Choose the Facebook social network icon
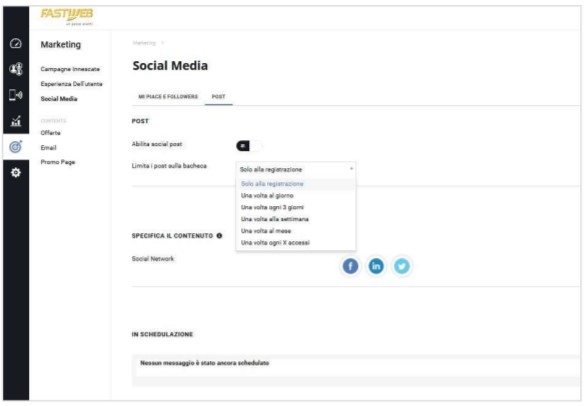The height and width of the screenshot is (406, 586). click(x=350, y=266)
